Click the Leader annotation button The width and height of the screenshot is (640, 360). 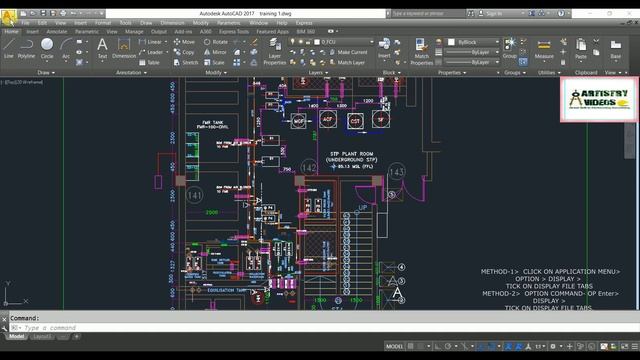151,52
